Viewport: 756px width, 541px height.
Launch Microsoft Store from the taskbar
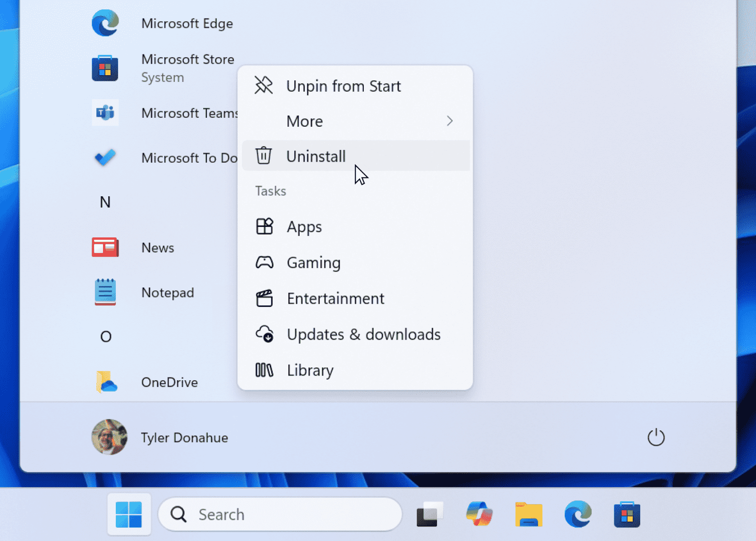pyautogui.click(x=626, y=514)
